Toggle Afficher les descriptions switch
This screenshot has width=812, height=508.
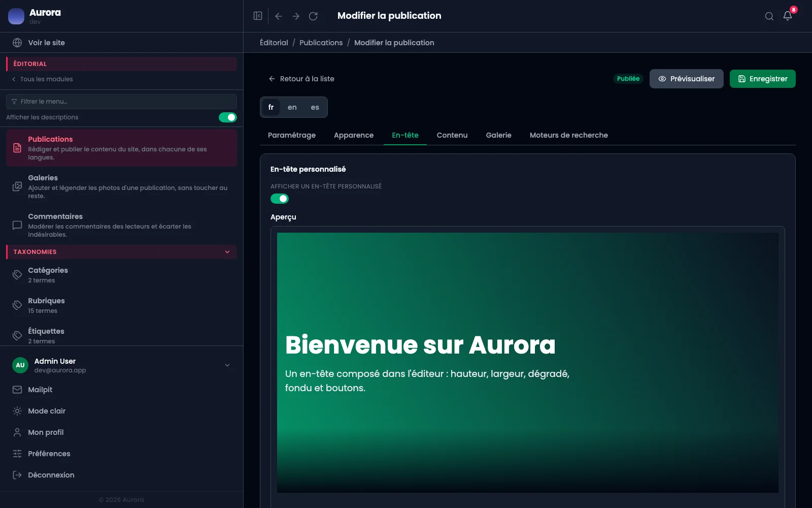coord(228,117)
